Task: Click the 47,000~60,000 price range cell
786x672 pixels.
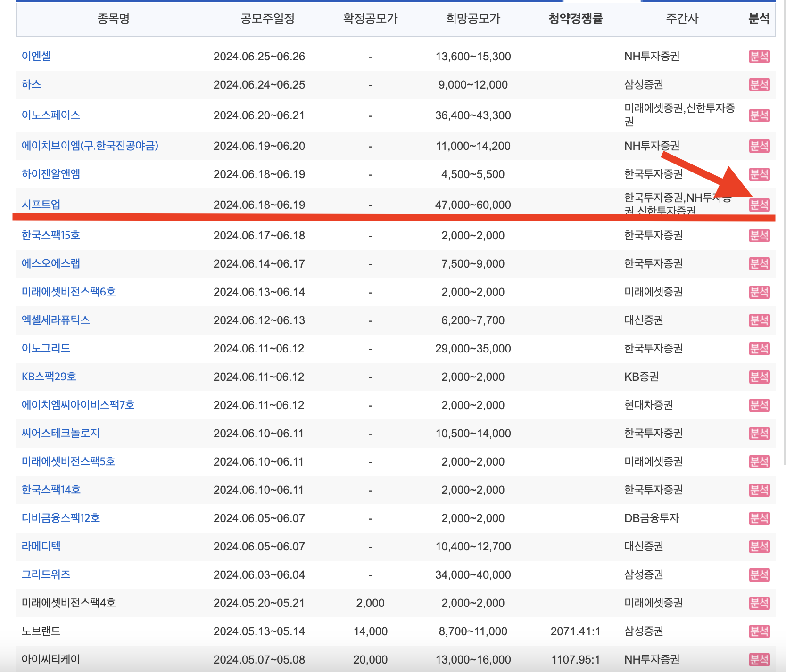Action: click(x=473, y=205)
